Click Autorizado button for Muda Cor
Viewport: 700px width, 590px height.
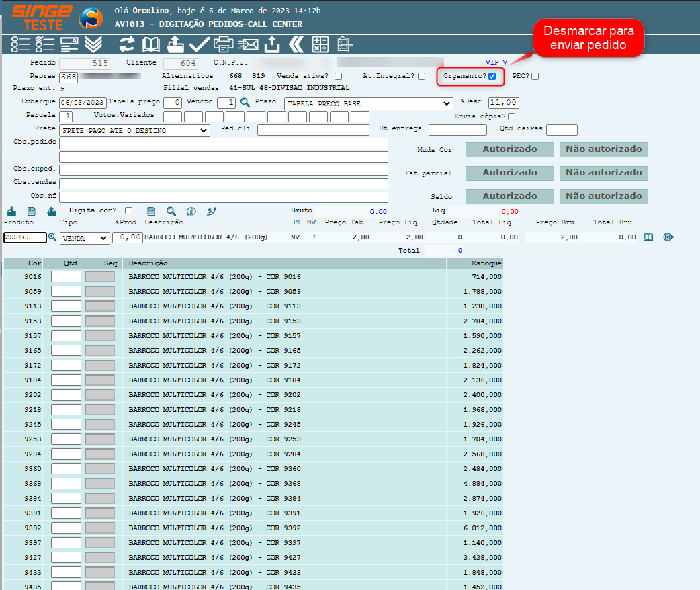[x=509, y=150]
